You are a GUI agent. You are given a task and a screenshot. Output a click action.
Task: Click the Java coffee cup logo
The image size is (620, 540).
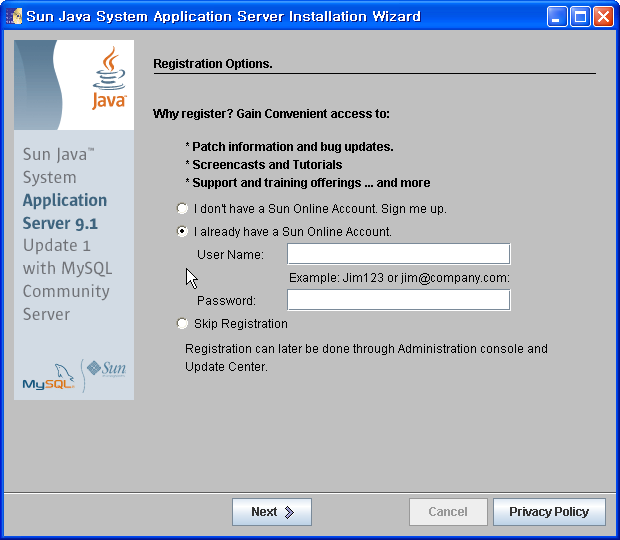(x=109, y=77)
